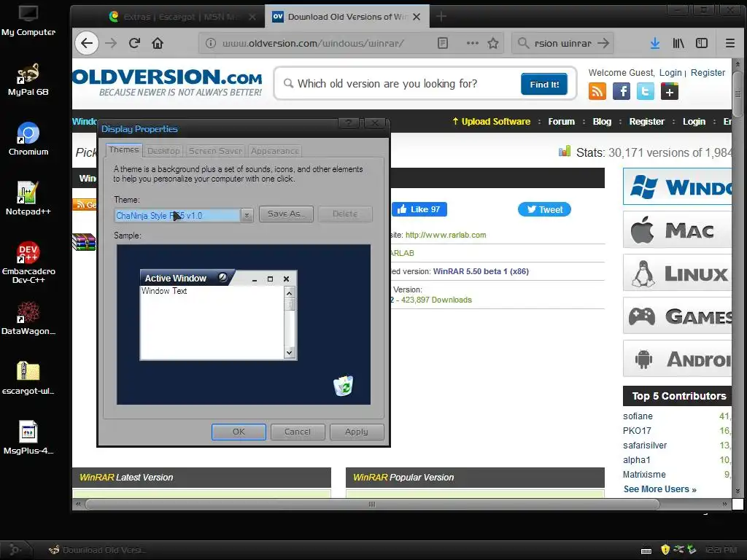The height and width of the screenshot is (560, 747).
Task: Open Mac category banner
Action: pos(678,230)
